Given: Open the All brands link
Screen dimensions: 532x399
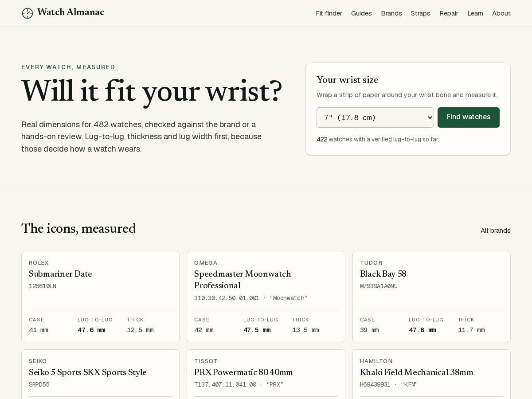Looking at the screenshot, I should [495, 231].
